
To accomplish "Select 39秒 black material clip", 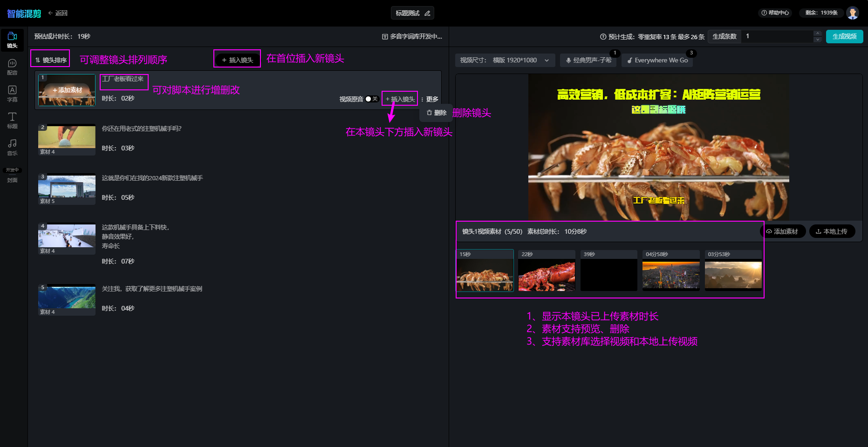I will point(609,271).
